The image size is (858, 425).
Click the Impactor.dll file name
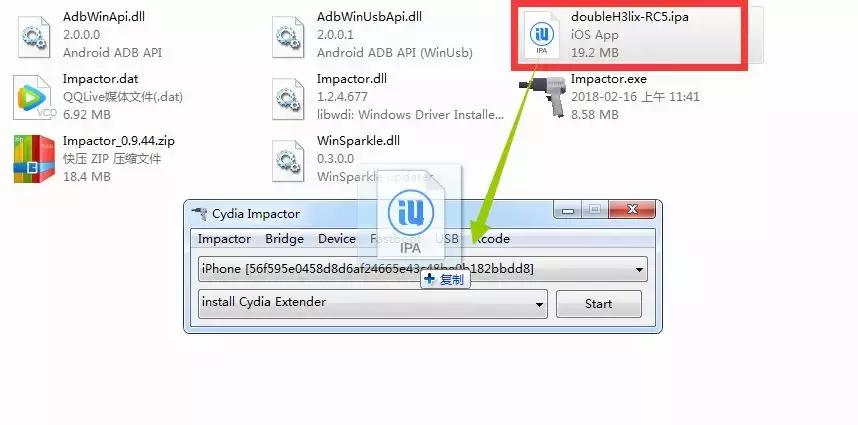point(352,79)
